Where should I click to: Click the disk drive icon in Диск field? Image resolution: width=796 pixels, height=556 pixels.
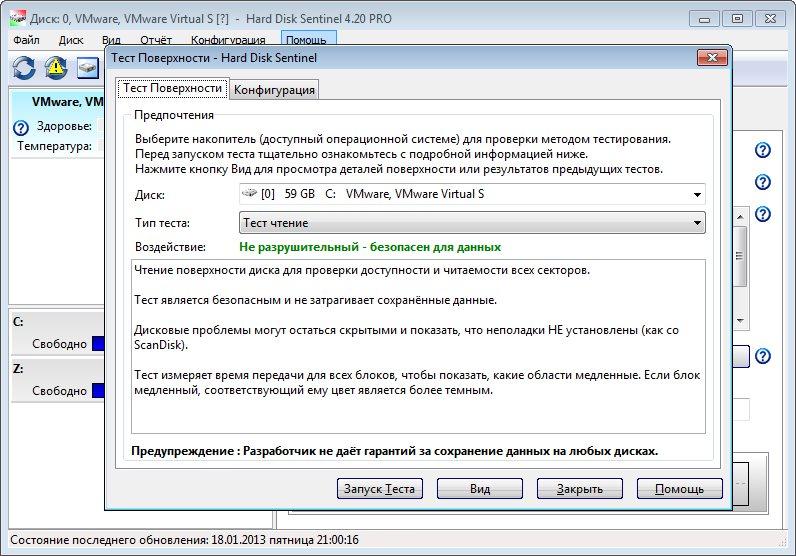(x=249, y=193)
